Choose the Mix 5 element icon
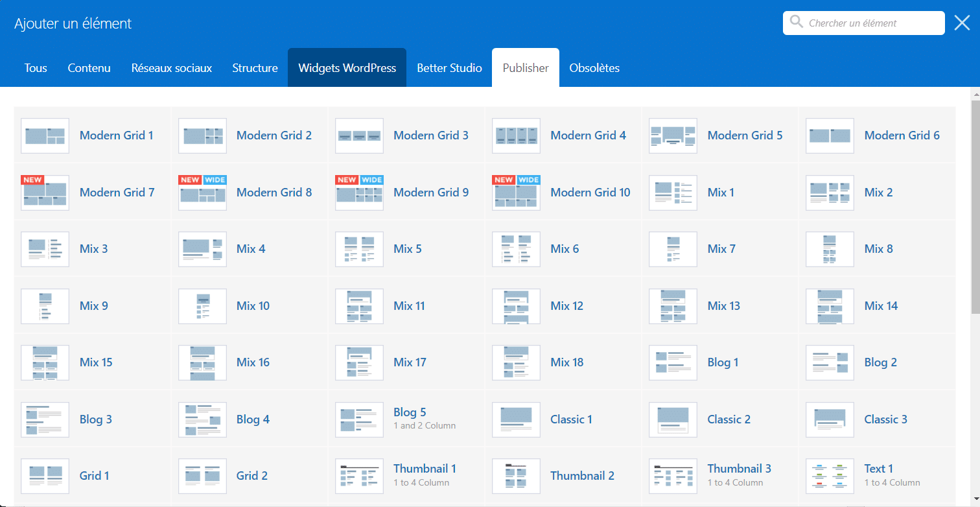 coord(359,249)
